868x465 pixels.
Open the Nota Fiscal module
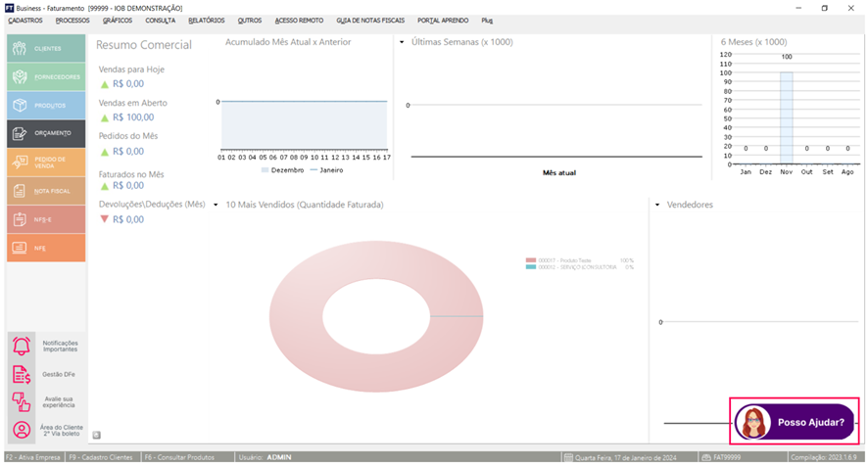(20, 191)
